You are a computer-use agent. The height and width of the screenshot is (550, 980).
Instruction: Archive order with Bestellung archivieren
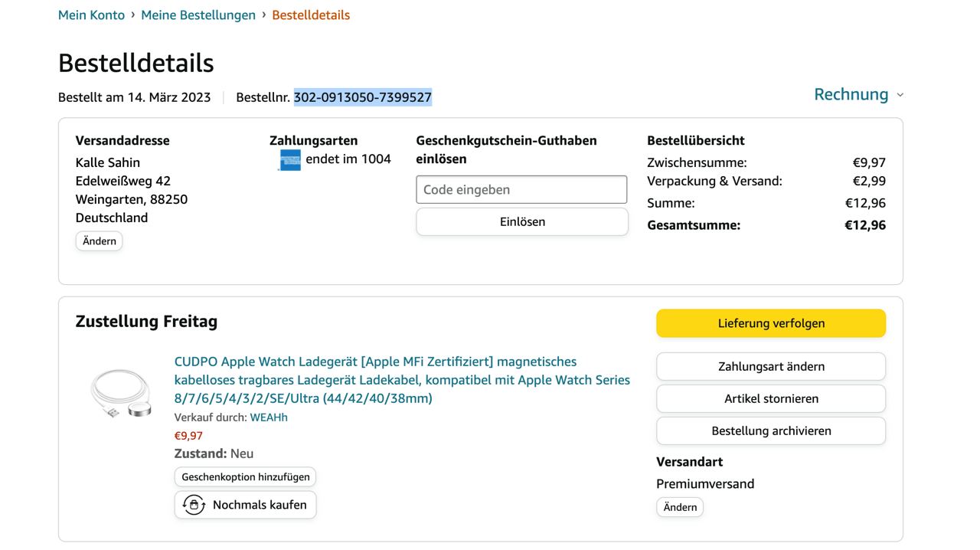tap(770, 431)
